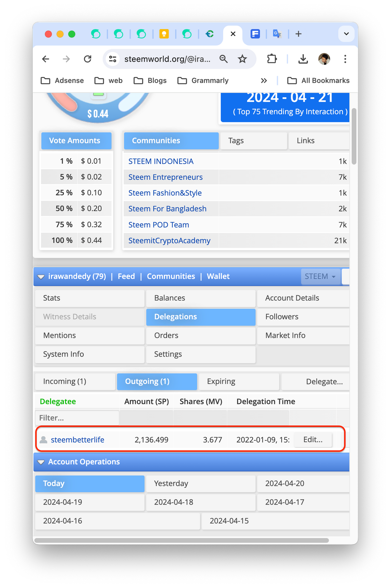Open the tab search dropdown chevron
The image size is (391, 588).
click(x=346, y=34)
